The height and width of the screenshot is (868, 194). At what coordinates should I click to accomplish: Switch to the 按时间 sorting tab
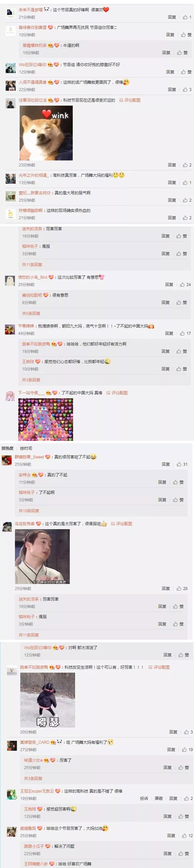click(26, 448)
